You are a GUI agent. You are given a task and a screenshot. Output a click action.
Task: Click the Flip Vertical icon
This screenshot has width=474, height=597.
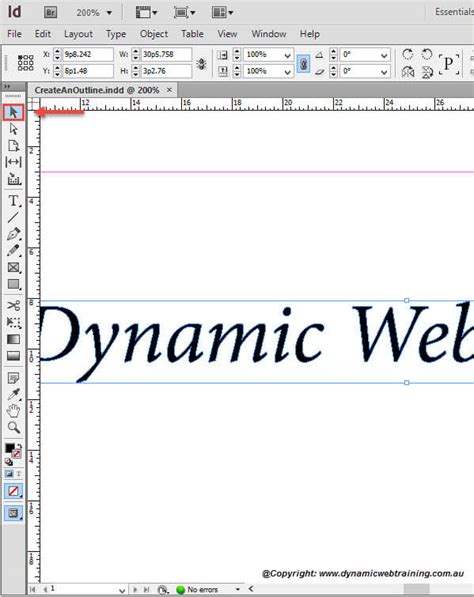click(427, 72)
